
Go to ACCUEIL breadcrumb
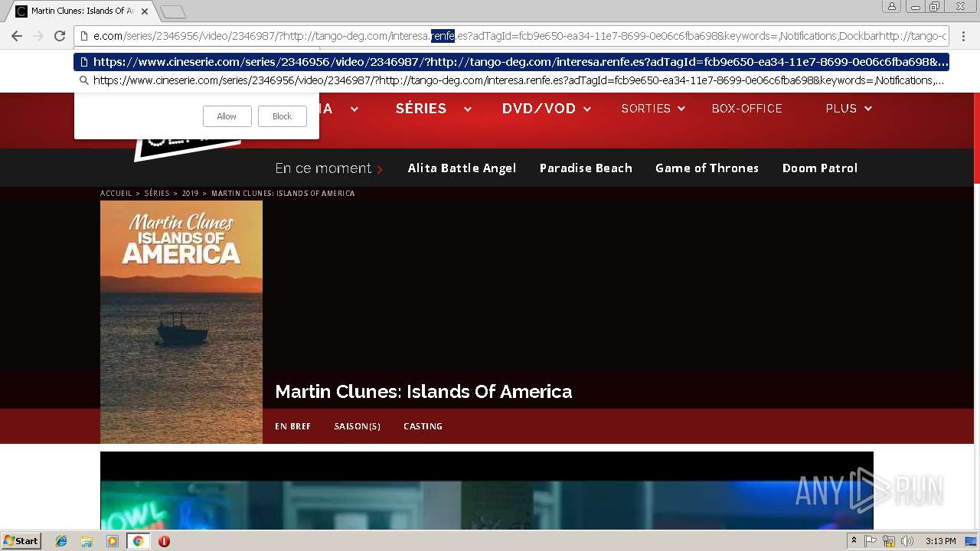click(x=116, y=194)
